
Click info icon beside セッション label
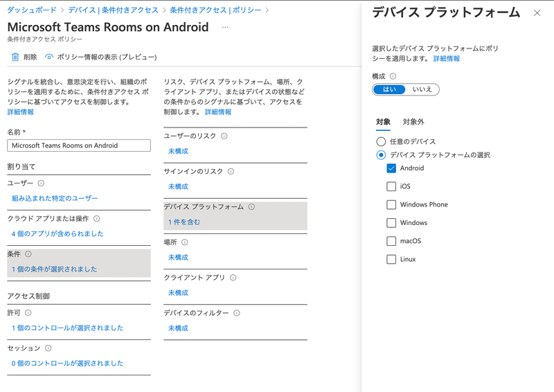[48, 348]
